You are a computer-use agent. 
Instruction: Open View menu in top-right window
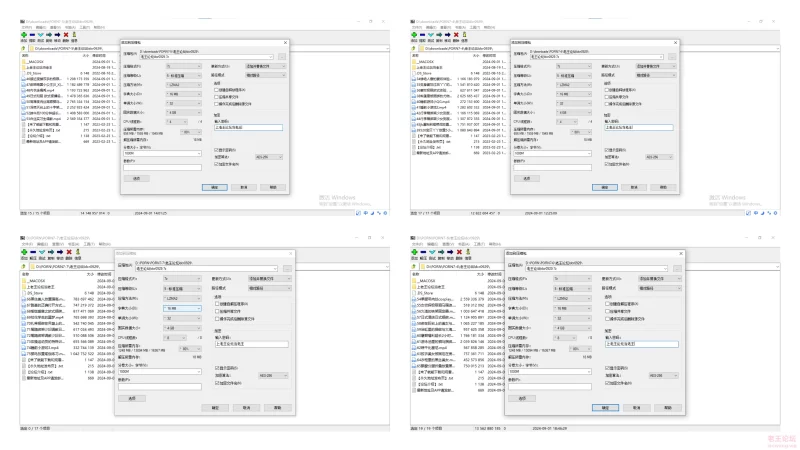445,28
